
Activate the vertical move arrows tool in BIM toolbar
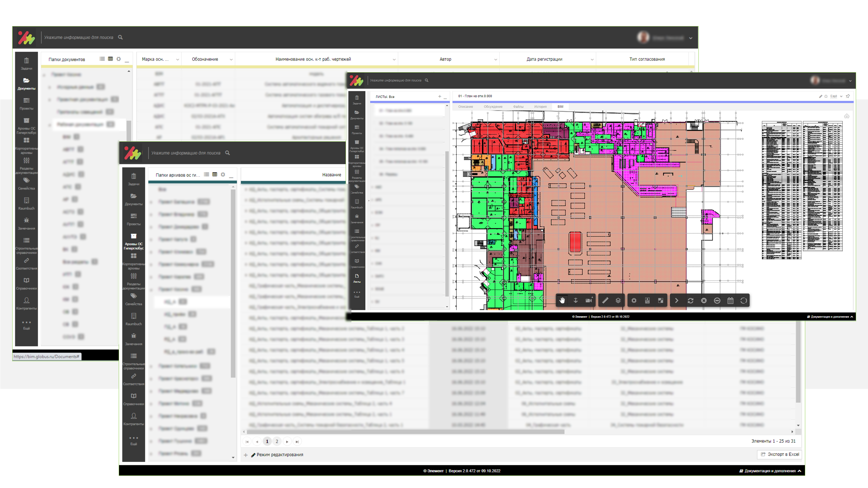pyautogui.click(x=575, y=300)
